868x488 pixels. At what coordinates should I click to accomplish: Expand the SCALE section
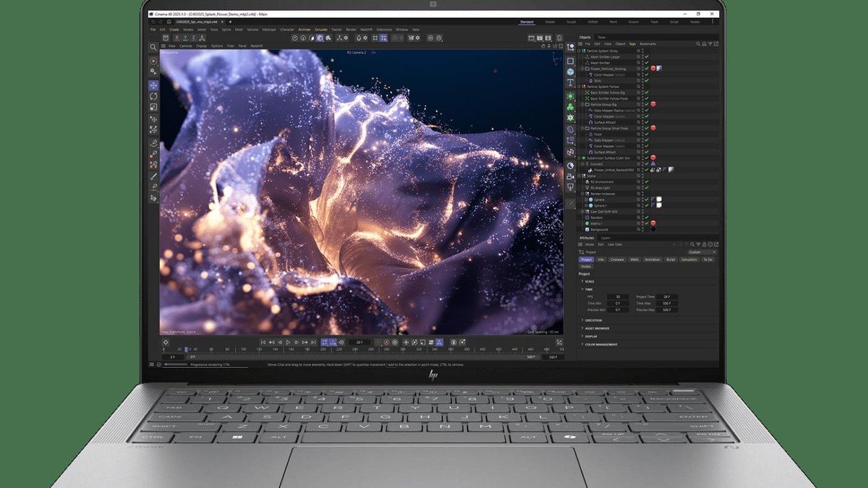(582, 281)
